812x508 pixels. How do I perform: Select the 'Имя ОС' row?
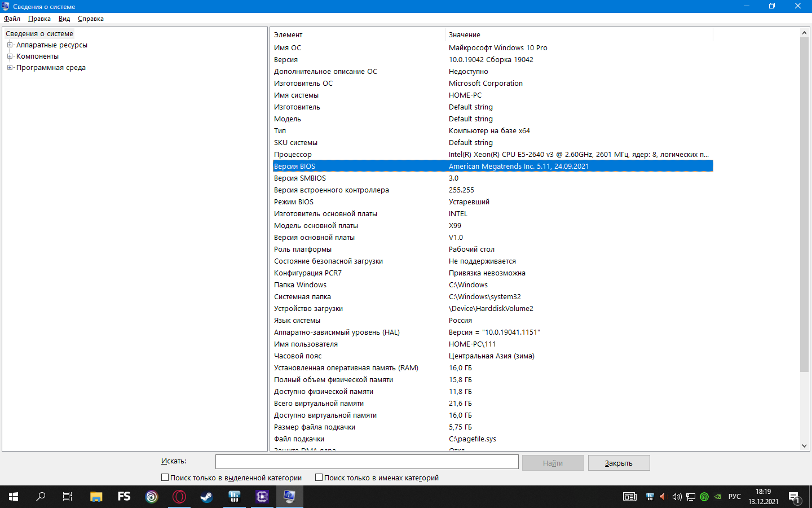click(x=493, y=48)
